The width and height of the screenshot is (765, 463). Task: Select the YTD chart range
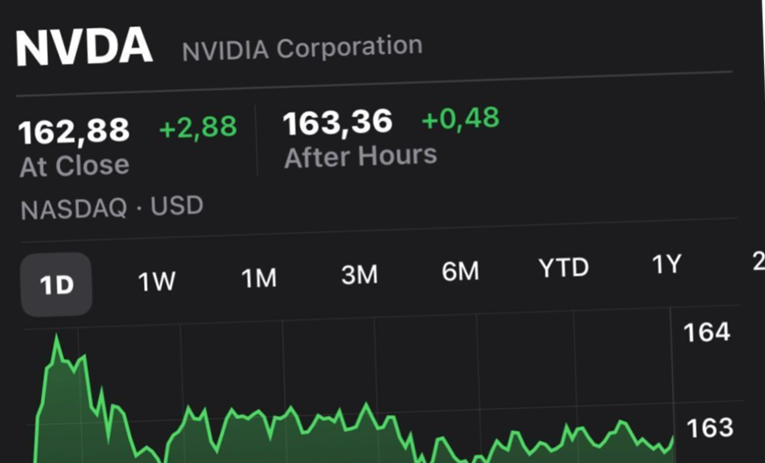(x=564, y=268)
